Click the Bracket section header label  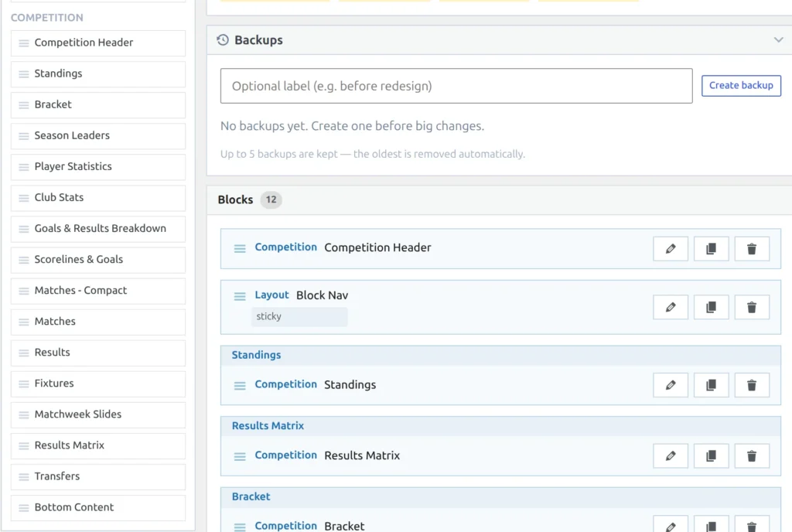251,496
